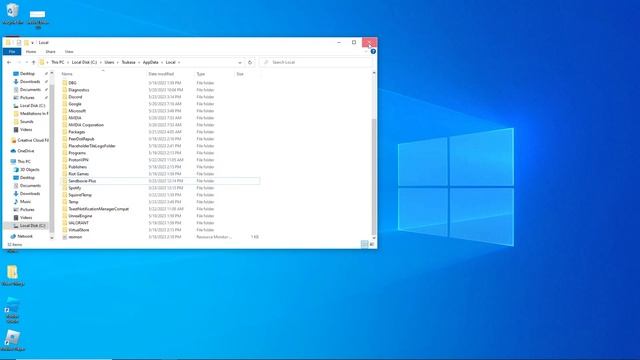Image resolution: width=640 pixels, height=360 pixels.
Task: Refresh the Local folder listing
Action: click(x=250, y=62)
